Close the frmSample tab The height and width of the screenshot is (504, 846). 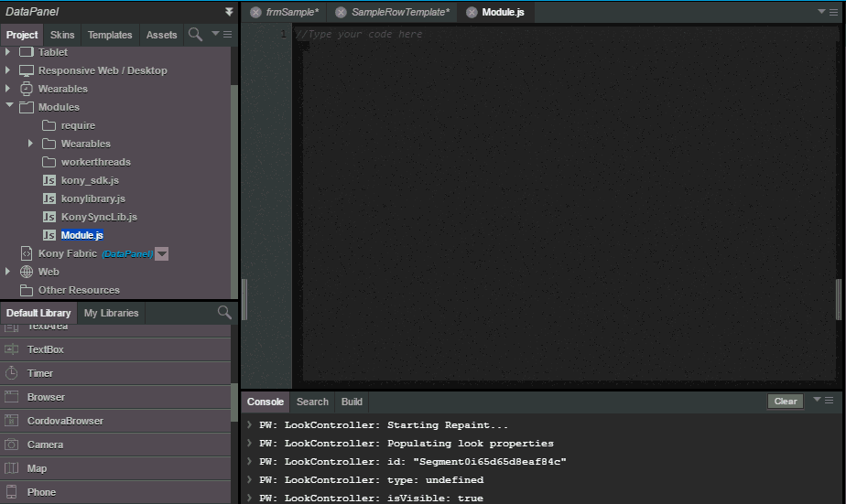[x=256, y=13]
